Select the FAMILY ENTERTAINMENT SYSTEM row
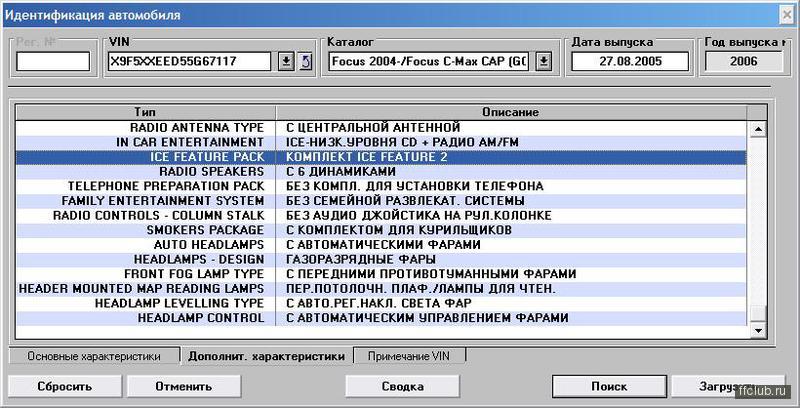 (381, 201)
